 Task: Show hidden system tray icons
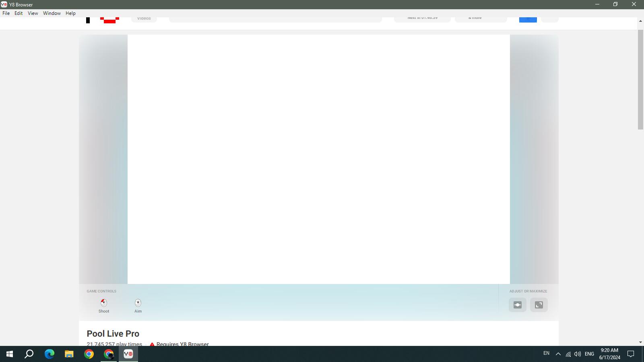pos(558,354)
